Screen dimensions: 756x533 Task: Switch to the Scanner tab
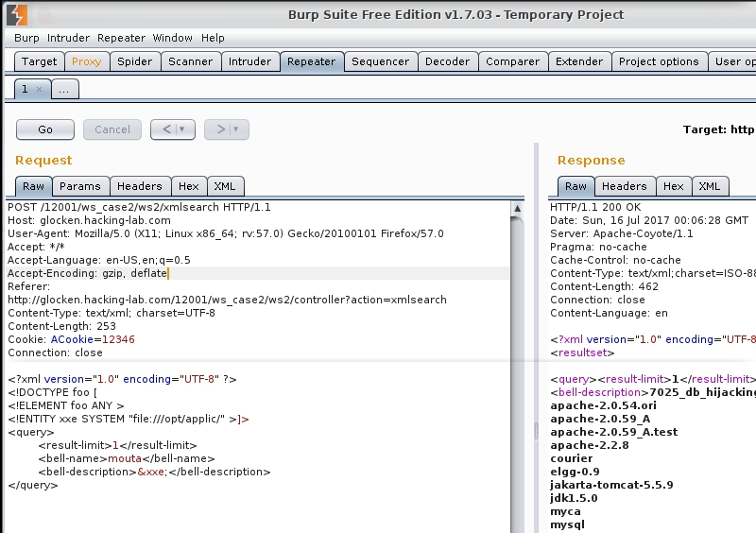[191, 61]
